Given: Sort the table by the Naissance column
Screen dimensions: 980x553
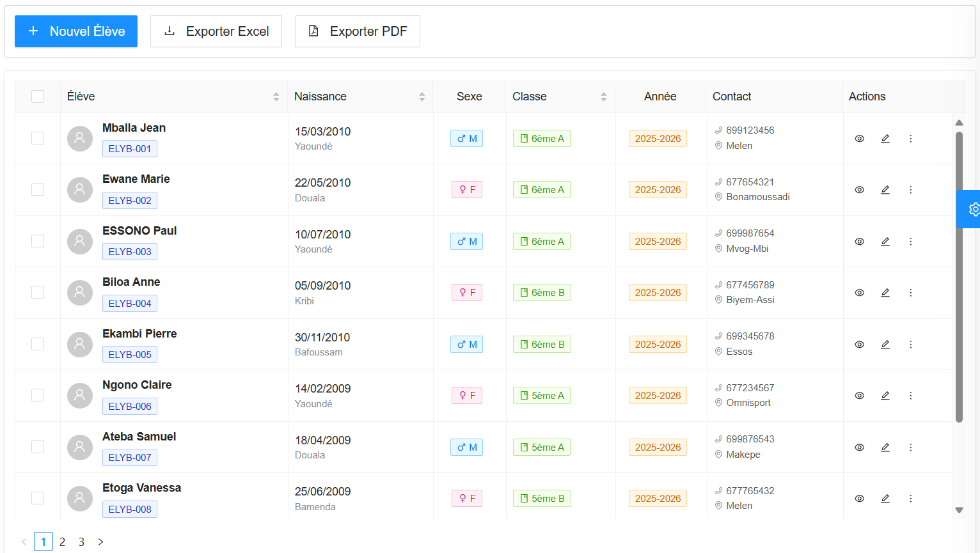Looking at the screenshot, I should [x=422, y=97].
